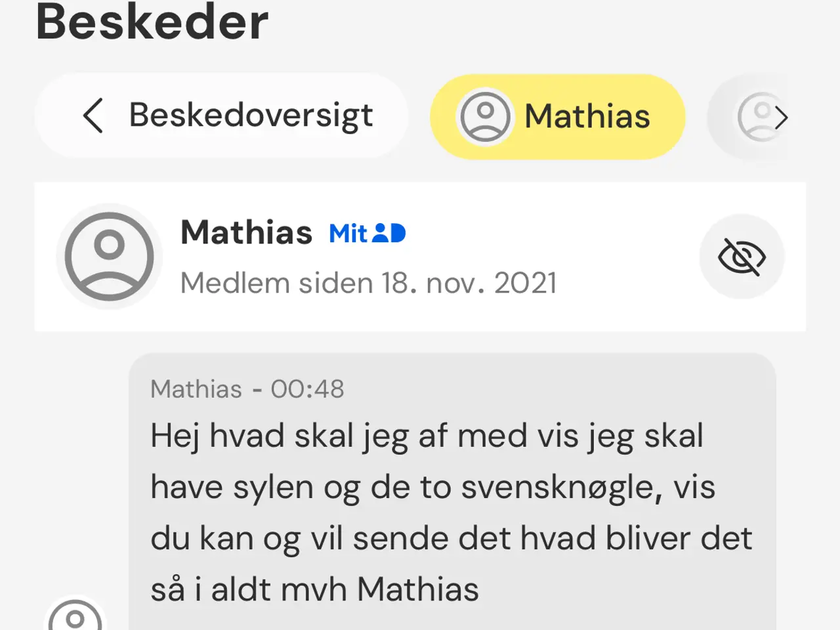The height and width of the screenshot is (630, 840).
Task: Click the 'Medlem siden 18. nov. 2021' text
Action: click(x=369, y=283)
